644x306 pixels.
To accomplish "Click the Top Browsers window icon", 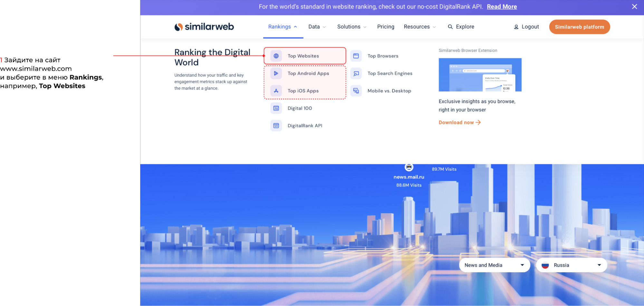I will [x=356, y=56].
